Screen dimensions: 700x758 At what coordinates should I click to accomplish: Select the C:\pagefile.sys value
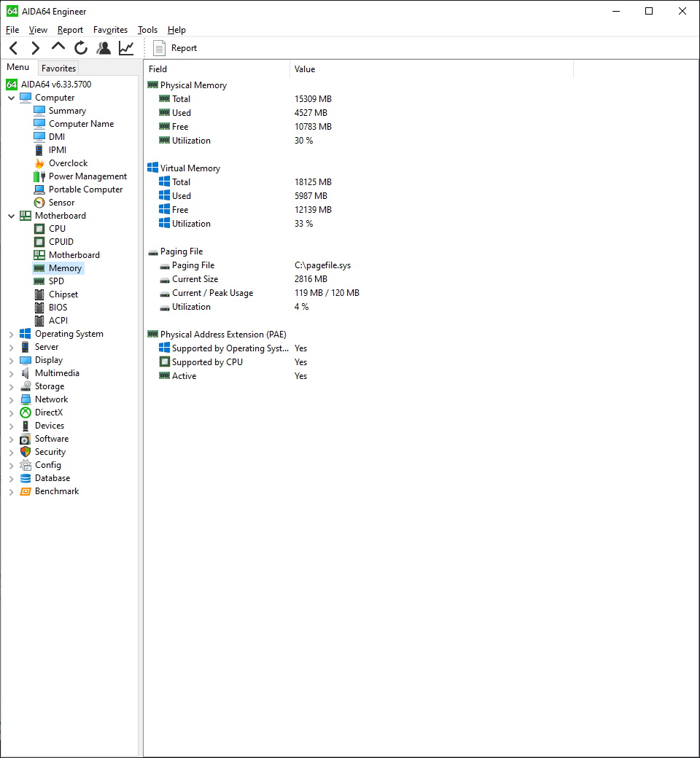pos(323,265)
